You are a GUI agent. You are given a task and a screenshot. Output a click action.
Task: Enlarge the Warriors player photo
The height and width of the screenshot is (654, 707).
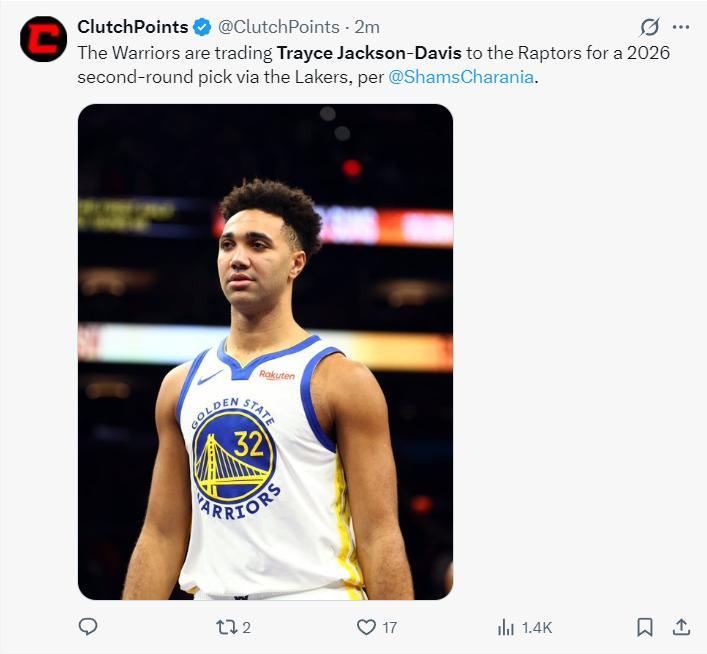[265, 351]
